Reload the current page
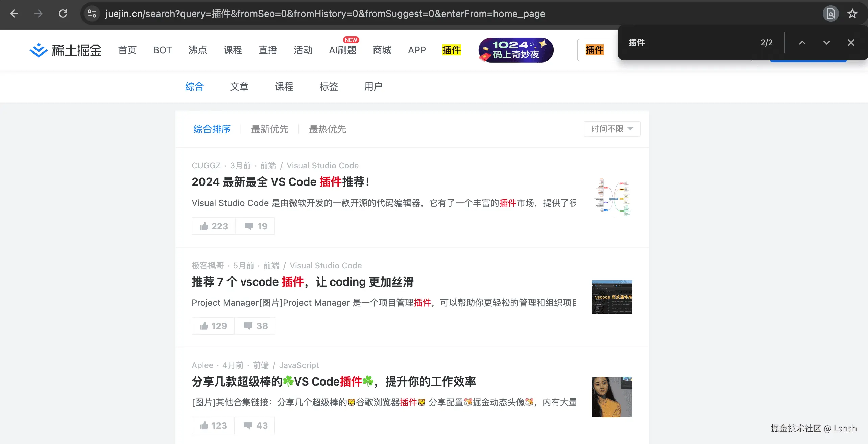The image size is (868, 444). point(63,14)
